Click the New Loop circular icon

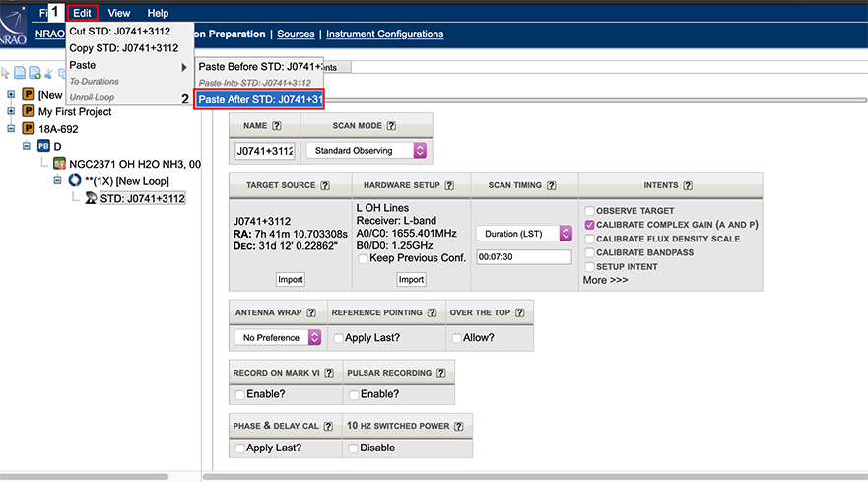73,181
